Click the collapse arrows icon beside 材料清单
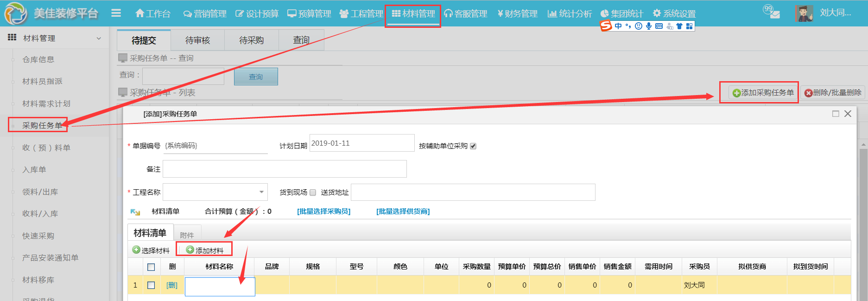 [x=135, y=212]
